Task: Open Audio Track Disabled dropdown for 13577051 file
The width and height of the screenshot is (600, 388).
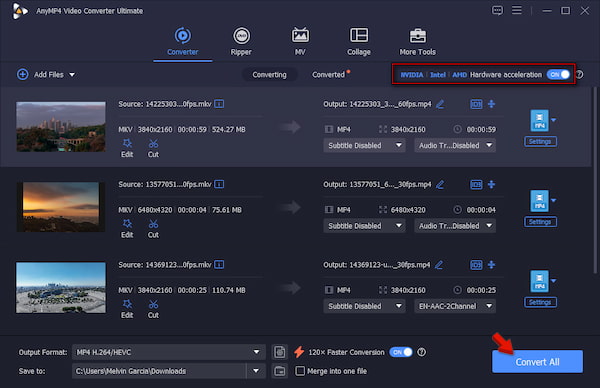Action: point(455,226)
